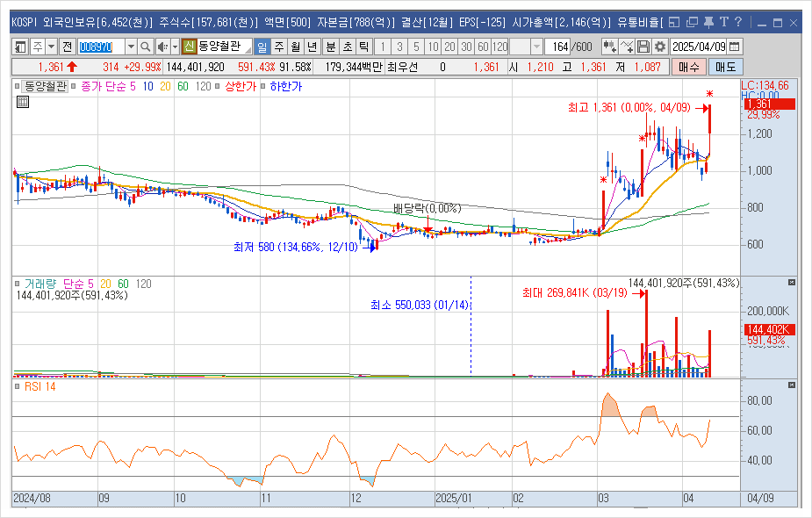Screen dimensions: 812x518
Task: Click the green 신 badge icon
Action: [189, 47]
